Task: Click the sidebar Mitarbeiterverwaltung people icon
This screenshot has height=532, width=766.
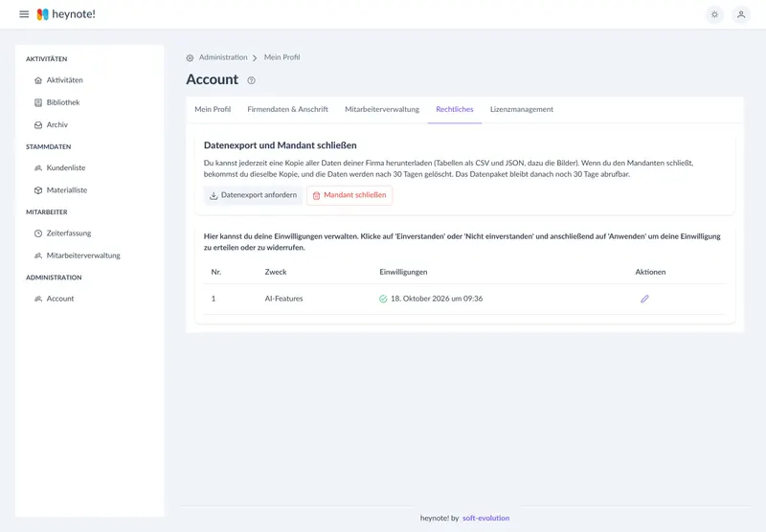Action: (38, 255)
